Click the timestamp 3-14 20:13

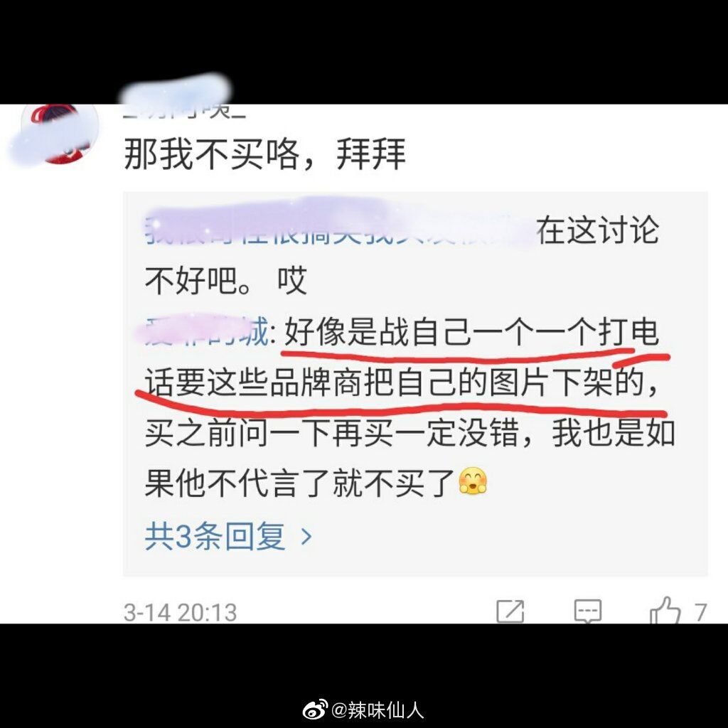point(180,612)
